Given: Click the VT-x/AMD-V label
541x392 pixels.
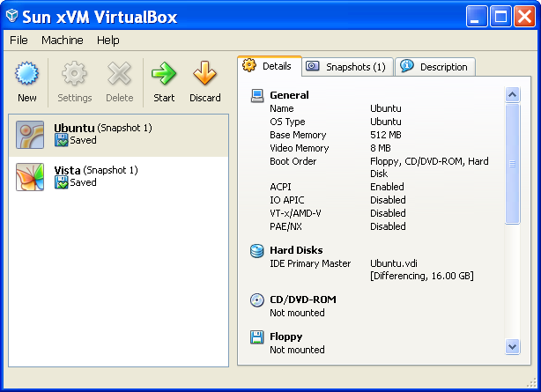Looking at the screenshot, I should pyautogui.click(x=295, y=213).
